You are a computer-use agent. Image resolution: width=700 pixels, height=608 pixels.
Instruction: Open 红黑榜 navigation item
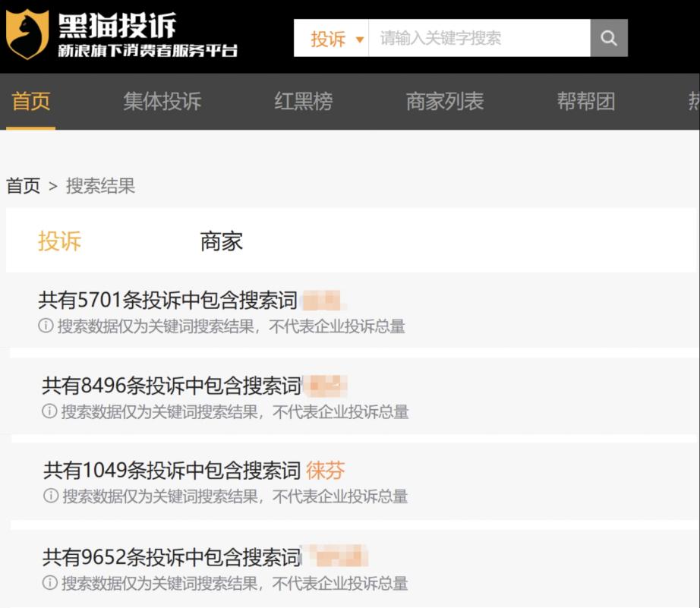(304, 102)
